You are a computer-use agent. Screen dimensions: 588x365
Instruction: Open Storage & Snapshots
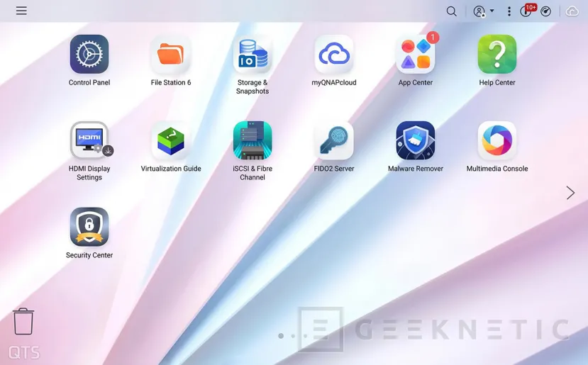pyautogui.click(x=253, y=55)
